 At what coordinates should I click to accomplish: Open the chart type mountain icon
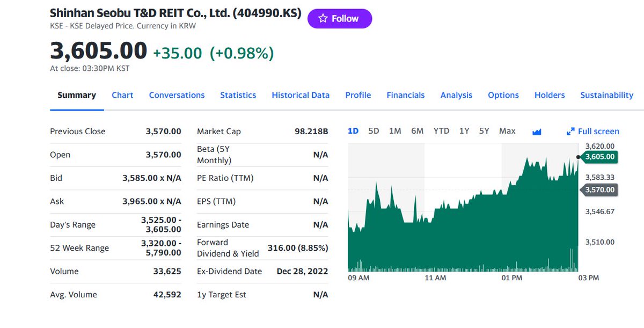point(537,132)
